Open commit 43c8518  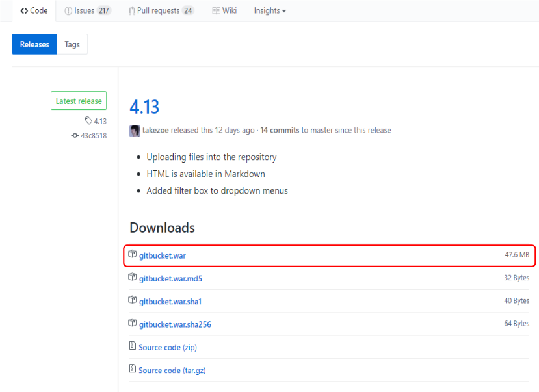tap(94, 136)
